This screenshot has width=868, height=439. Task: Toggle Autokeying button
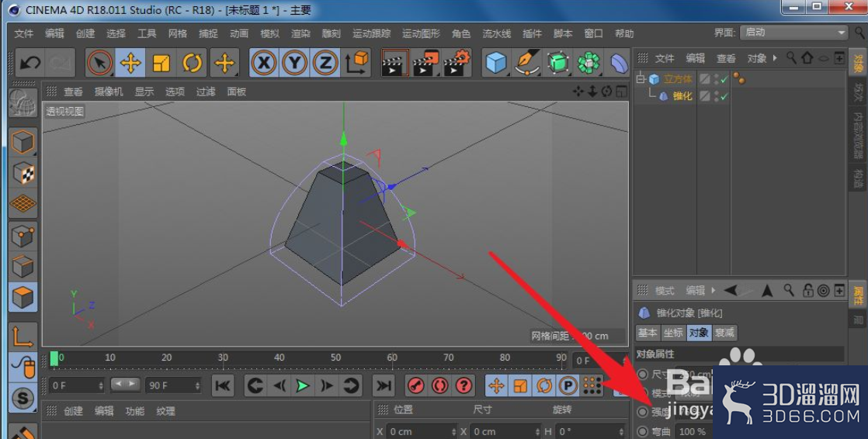coord(439,385)
